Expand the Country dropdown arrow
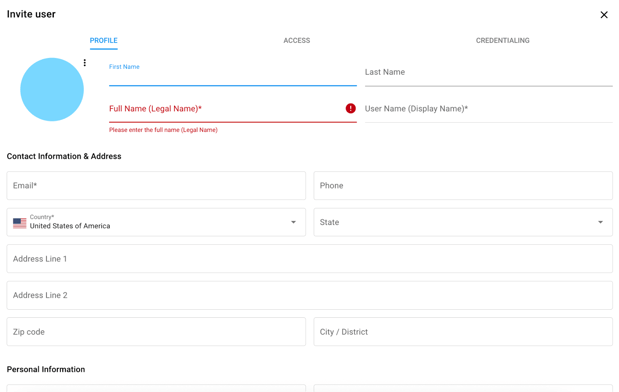The image size is (619, 392). pos(293,222)
